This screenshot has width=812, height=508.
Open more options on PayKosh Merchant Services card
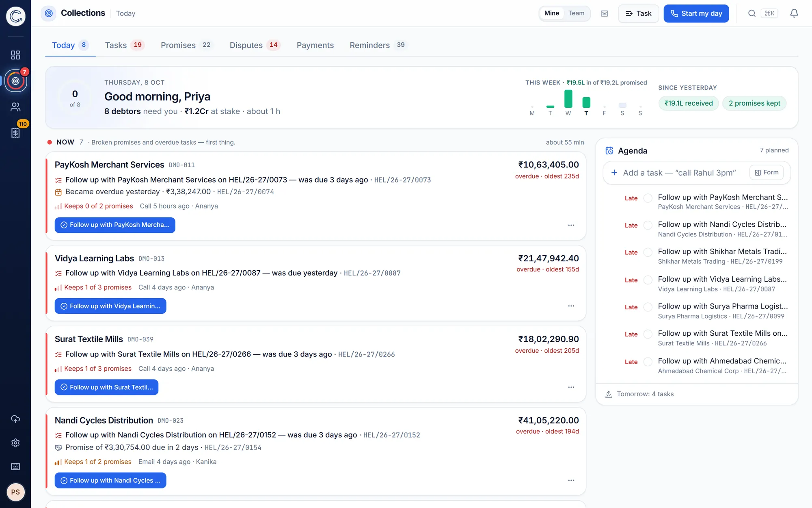tap(571, 225)
